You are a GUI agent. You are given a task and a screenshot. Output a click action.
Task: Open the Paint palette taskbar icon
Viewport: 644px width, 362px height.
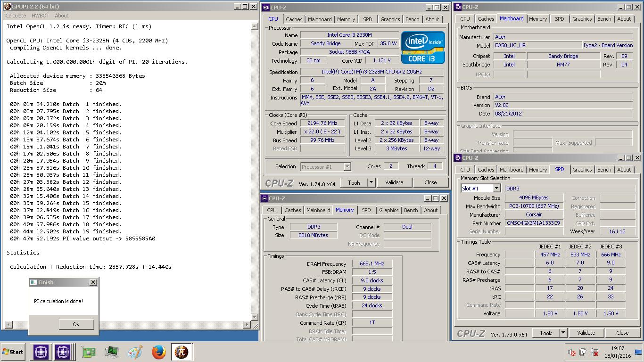pyautogui.click(x=135, y=352)
